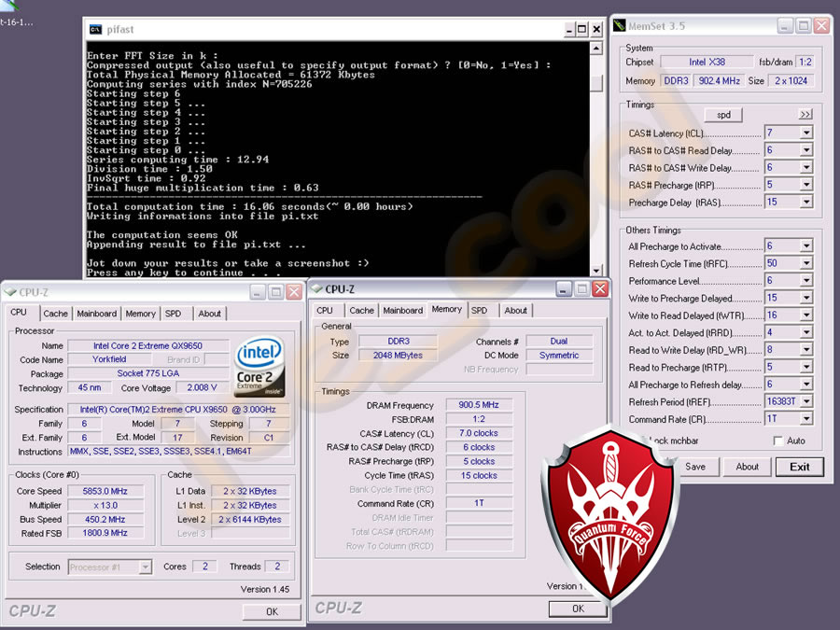Open the Precharge Delay (tRAS) dropdown

click(x=806, y=202)
